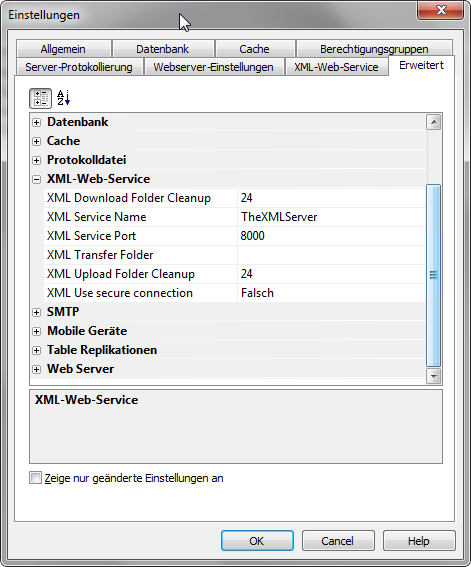Click scrollbar down arrow in property grid

434,376
